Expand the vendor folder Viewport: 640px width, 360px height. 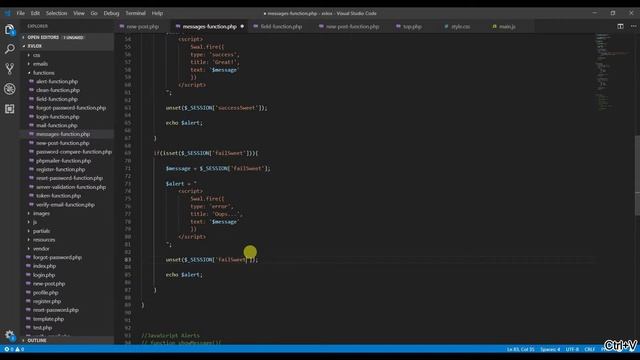[x=67, y=249]
